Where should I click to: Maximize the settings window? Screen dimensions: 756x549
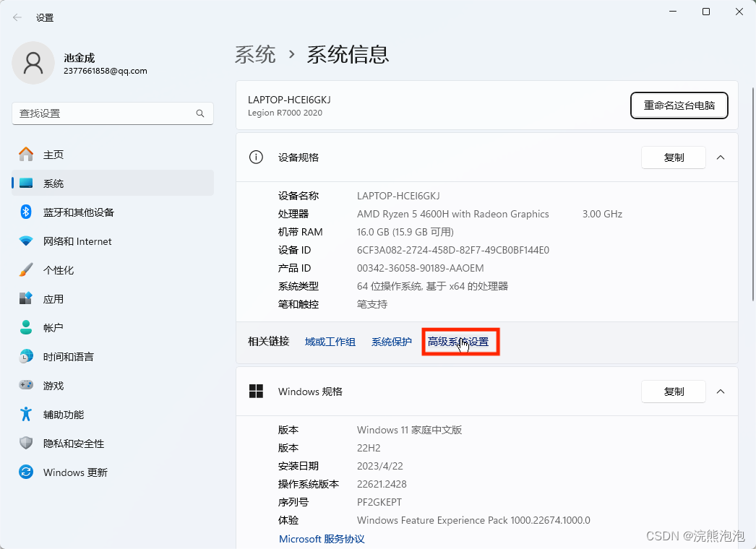click(x=706, y=12)
